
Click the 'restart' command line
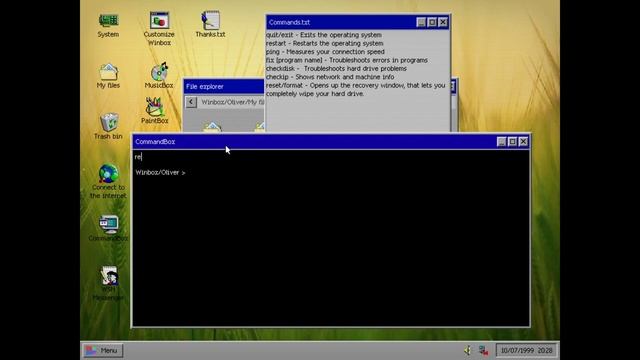pyautogui.click(x=324, y=43)
